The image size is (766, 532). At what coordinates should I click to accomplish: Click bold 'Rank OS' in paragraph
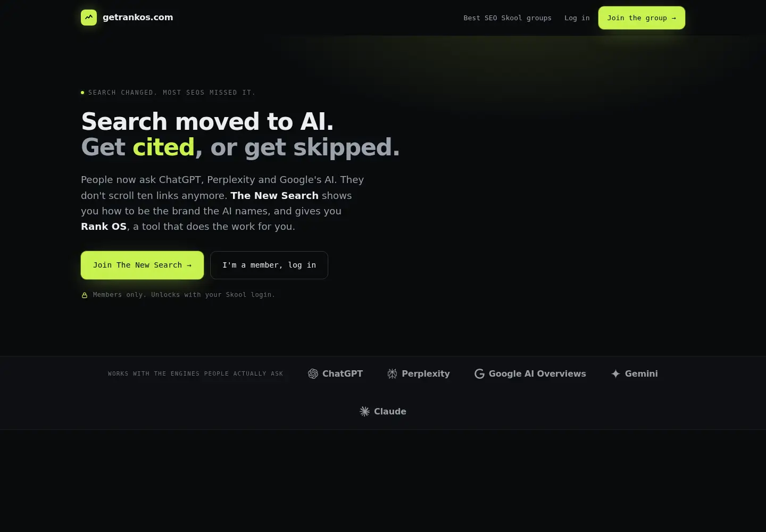coord(104,227)
